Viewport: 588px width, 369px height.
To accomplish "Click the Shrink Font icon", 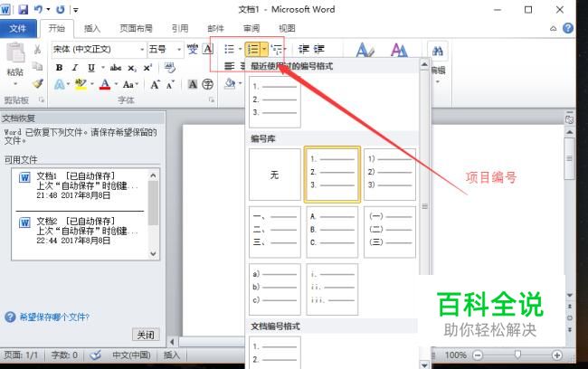I will tap(170, 85).
